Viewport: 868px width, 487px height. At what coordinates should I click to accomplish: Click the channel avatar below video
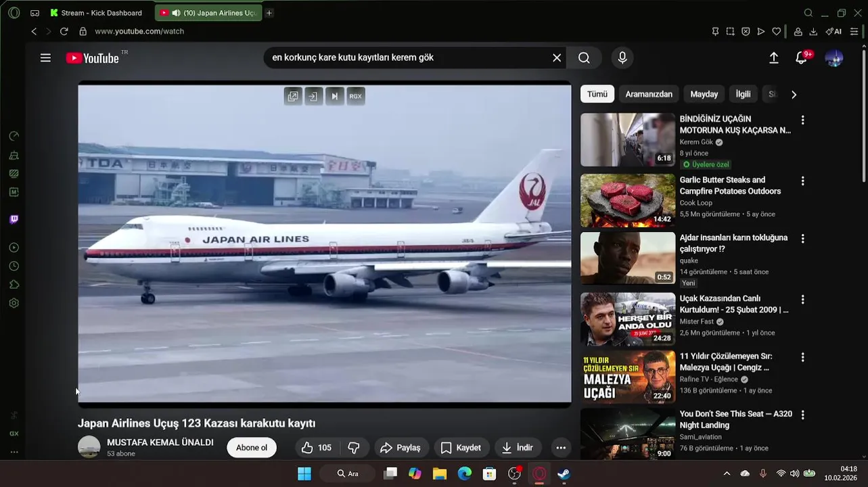tap(89, 447)
